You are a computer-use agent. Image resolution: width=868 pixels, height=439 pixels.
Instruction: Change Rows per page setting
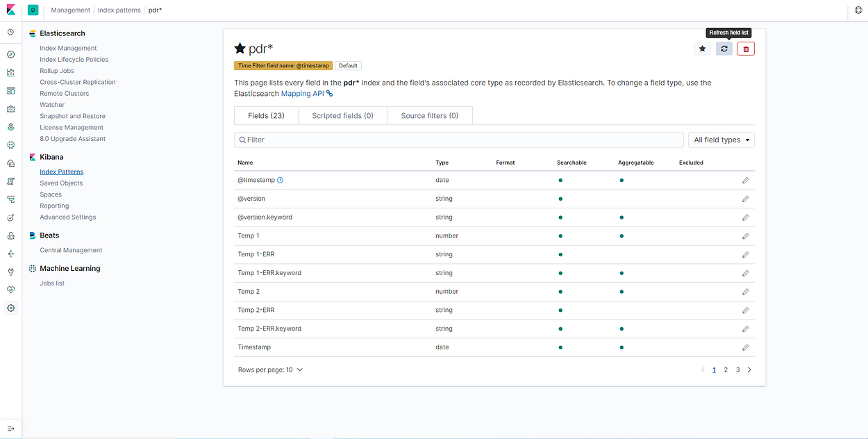click(270, 370)
